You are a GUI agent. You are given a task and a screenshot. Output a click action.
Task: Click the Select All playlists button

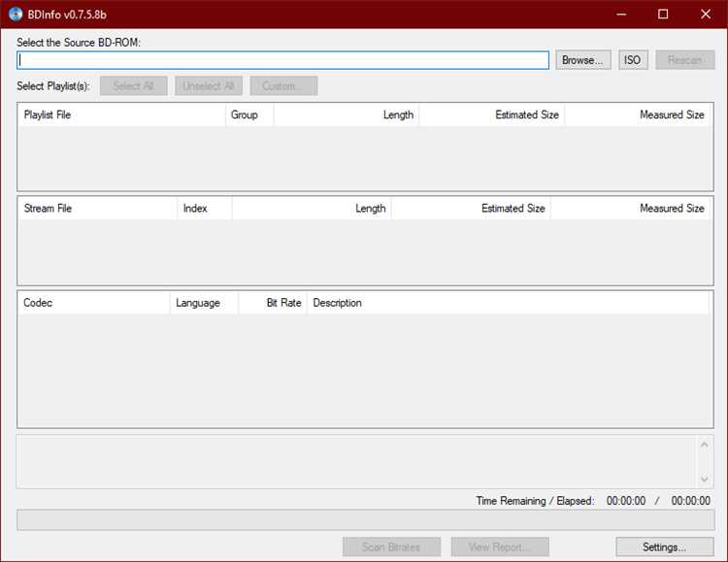[134, 86]
